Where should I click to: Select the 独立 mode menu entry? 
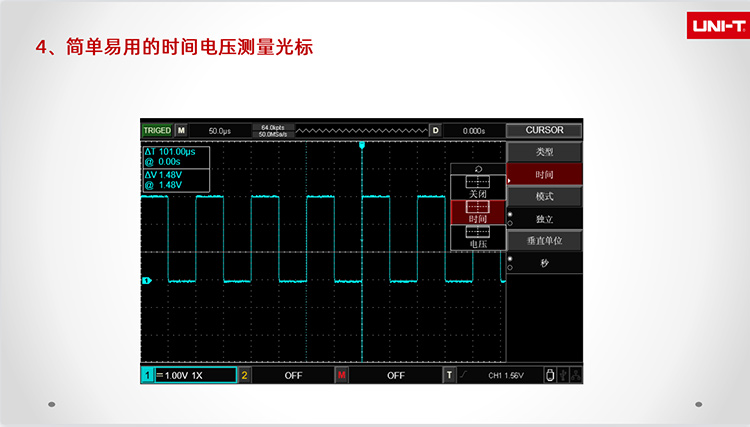coord(544,218)
